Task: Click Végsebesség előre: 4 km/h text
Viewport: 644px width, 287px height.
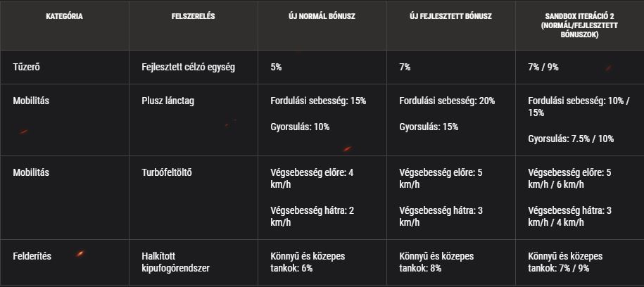Action: click(312, 178)
